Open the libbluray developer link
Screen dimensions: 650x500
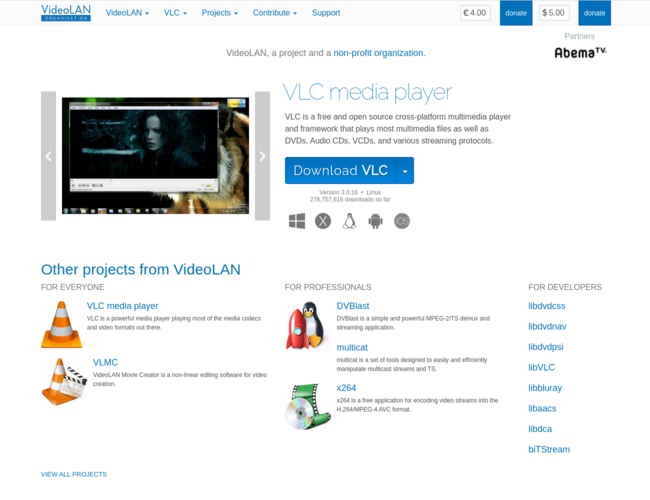click(545, 388)
